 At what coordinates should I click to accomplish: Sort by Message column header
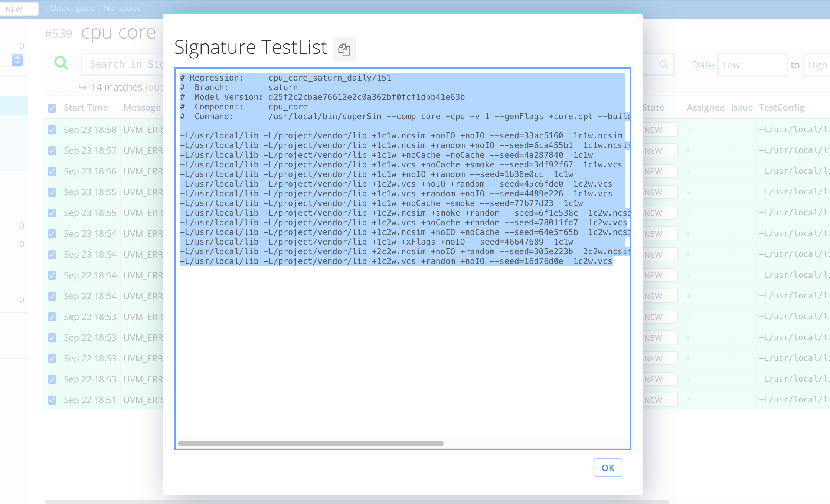click(142, 108)
